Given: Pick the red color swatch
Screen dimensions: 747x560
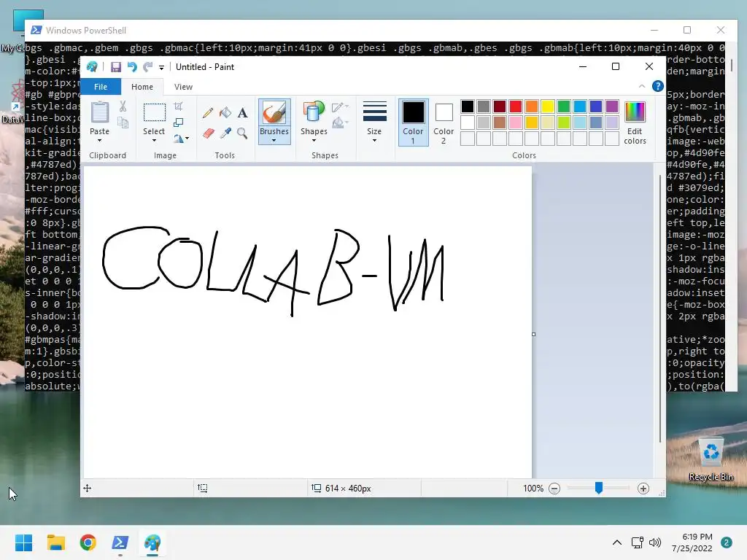Looking at the screenshot, I should pyautogui.click(x=516, y=106).
